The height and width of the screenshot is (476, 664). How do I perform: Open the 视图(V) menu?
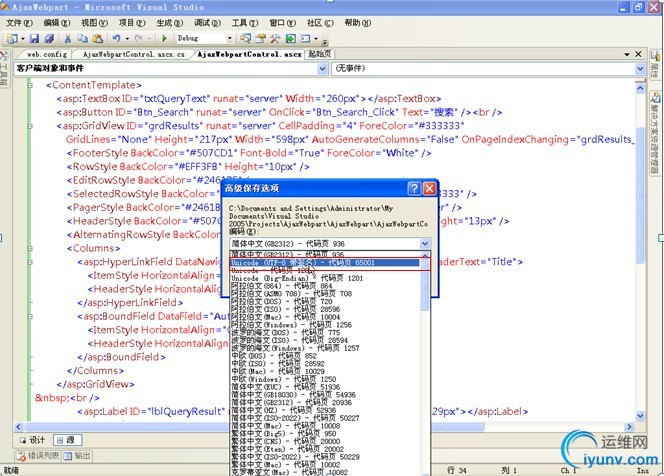[94, 23]
